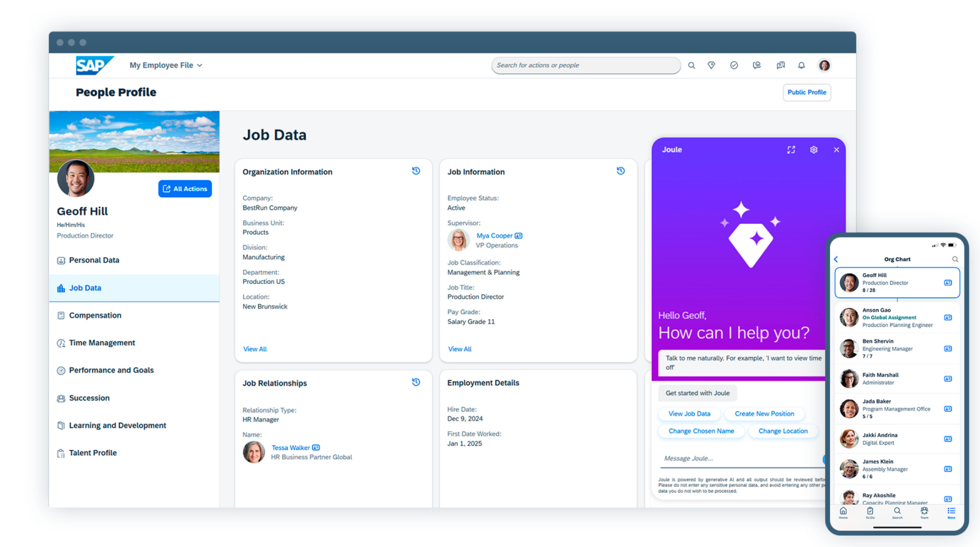
Task: Choose View Job Data suggestion in Joule
Action: 689,414
